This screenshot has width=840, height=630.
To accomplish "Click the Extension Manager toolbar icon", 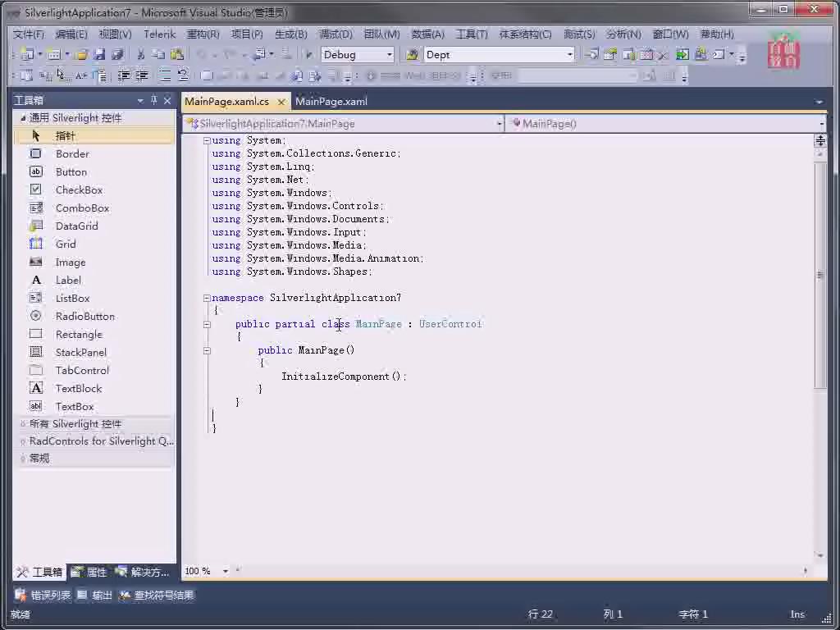I will (701, 55).
